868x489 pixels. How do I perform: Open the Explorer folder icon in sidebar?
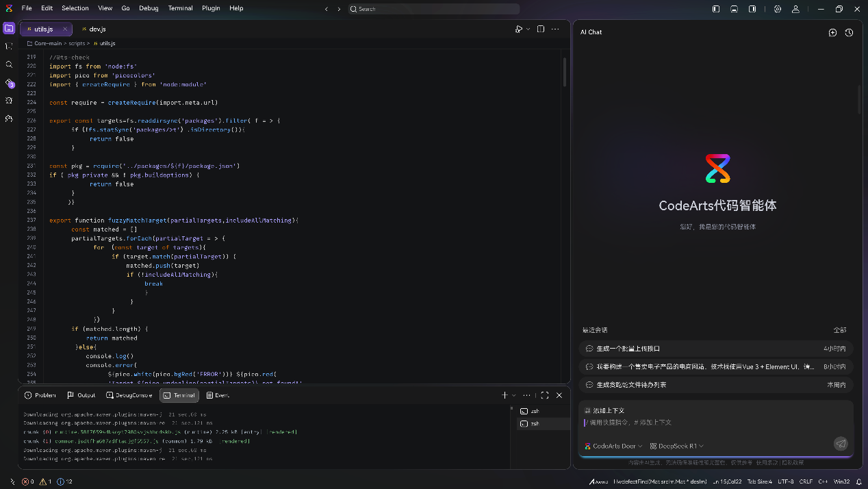pyautogui.click(x=9, y=28)
